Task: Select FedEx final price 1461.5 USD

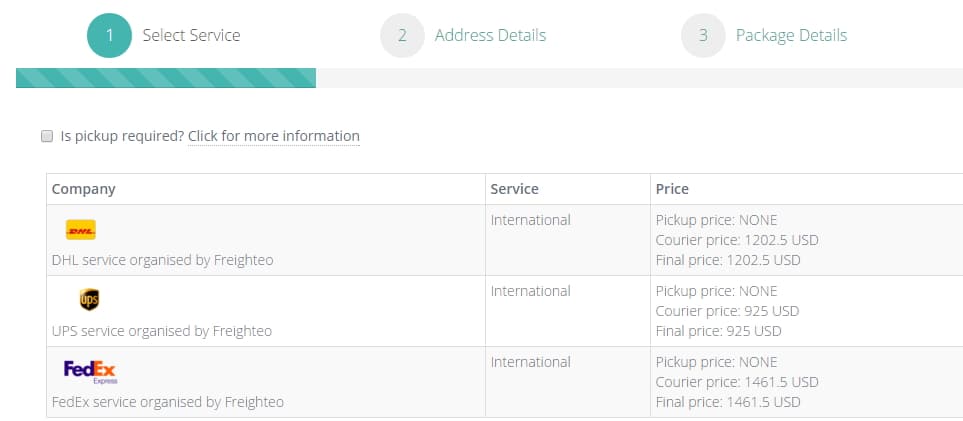Action: (x=728, y=403)
